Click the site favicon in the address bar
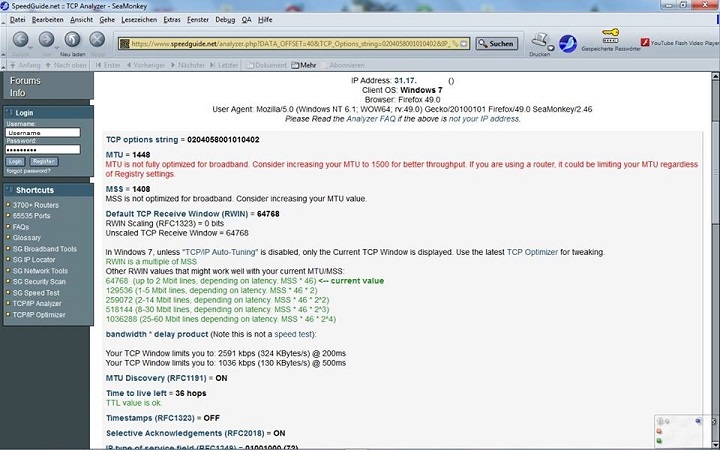The height and width of the screenshot is (450, 720). point(124,44)
